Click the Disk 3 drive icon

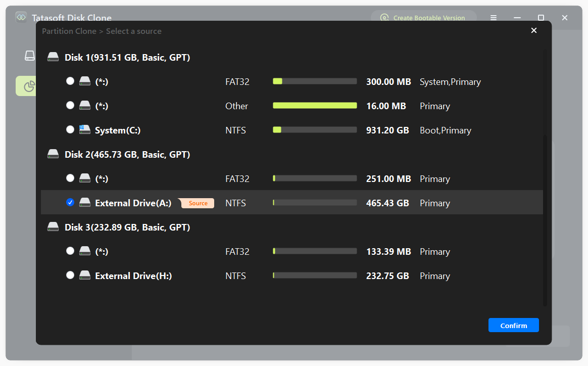point(53,226)
